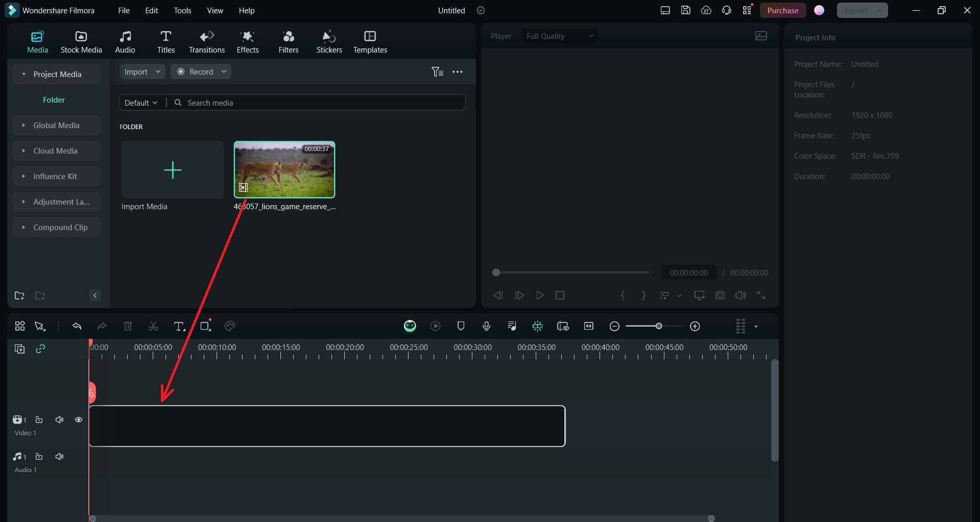The image size is (980, 522).
Task: Open the Import dropdown
Action: [142, 71]
